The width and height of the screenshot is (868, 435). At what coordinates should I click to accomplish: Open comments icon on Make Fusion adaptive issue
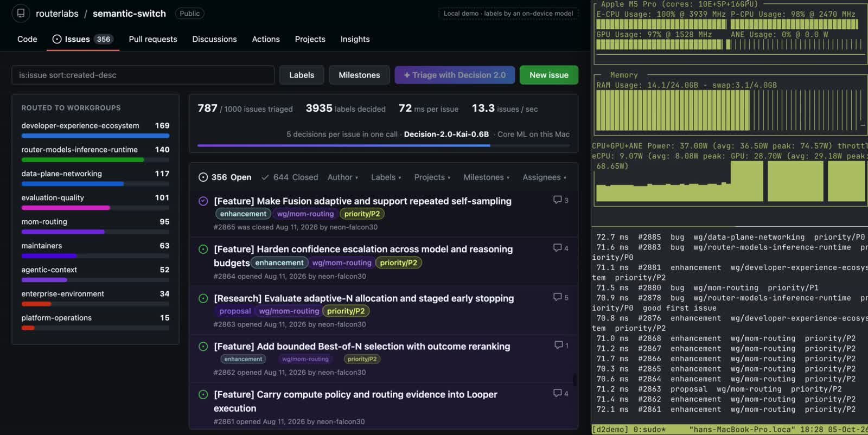[x=557, y=200]
